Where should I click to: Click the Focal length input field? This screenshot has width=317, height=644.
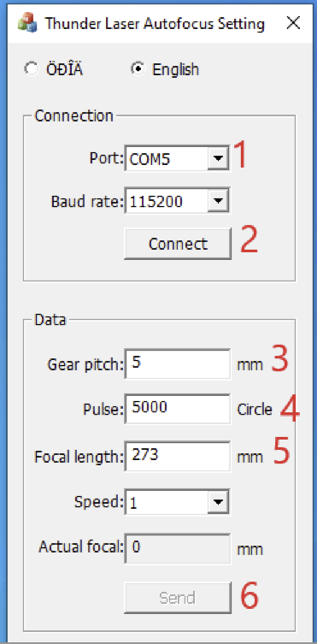pos(178,456)
